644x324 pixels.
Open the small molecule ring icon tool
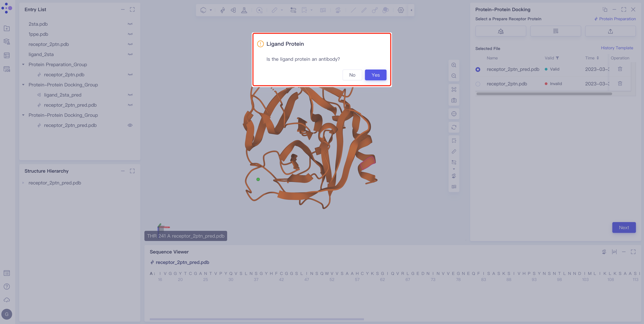(x=233, y=10)
